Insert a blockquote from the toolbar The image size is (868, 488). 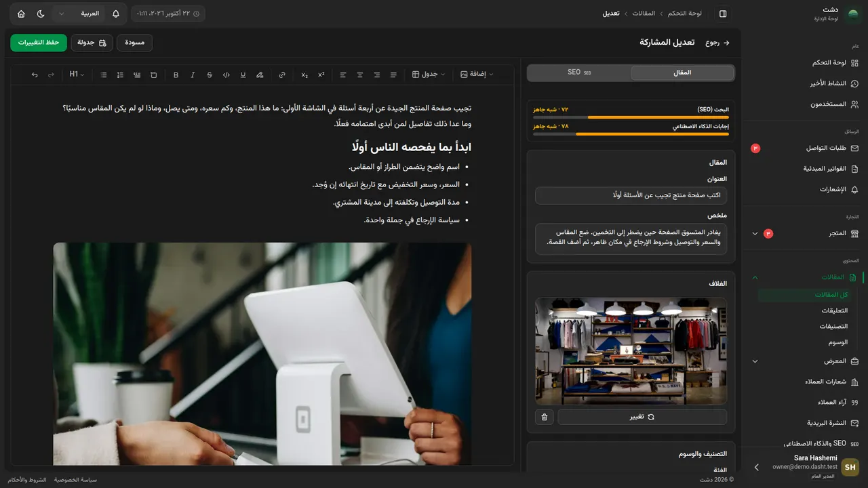click(137, 75)
